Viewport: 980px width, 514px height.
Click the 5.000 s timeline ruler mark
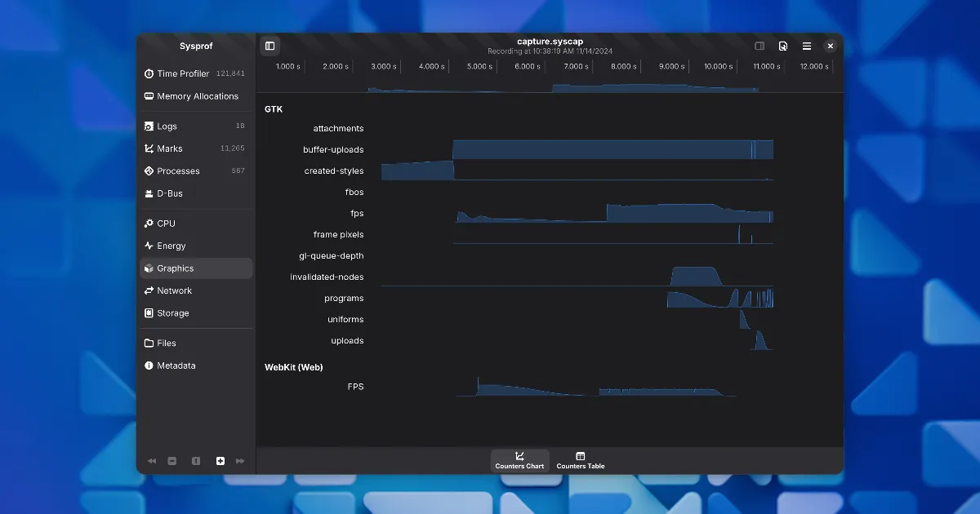tap(479, 67)
